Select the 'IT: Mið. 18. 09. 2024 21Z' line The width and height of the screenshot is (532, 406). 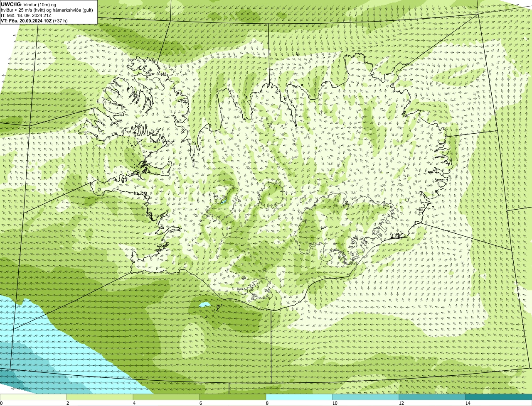point(26,15)
